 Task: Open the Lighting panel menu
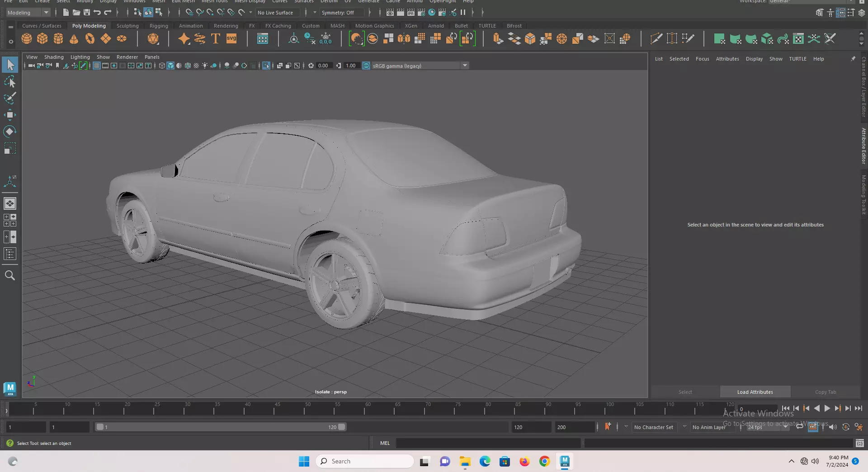[x=80, y=57]
